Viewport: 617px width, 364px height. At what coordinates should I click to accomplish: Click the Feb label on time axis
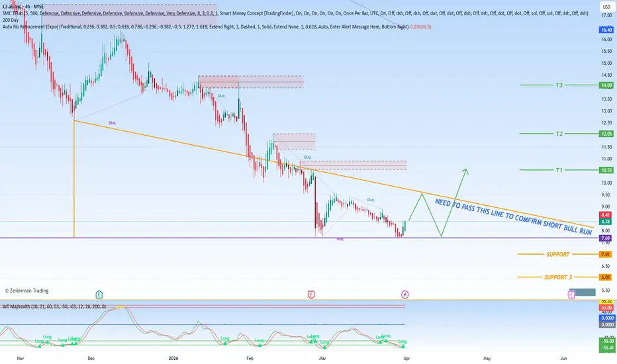pyautogui.click(x=250, y=359)
